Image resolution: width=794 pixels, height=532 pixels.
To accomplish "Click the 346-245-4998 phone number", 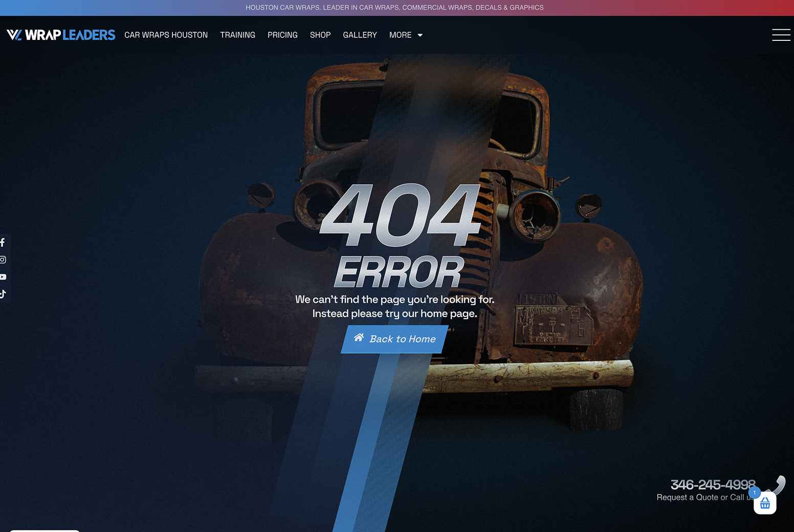I will coord(712,484).
